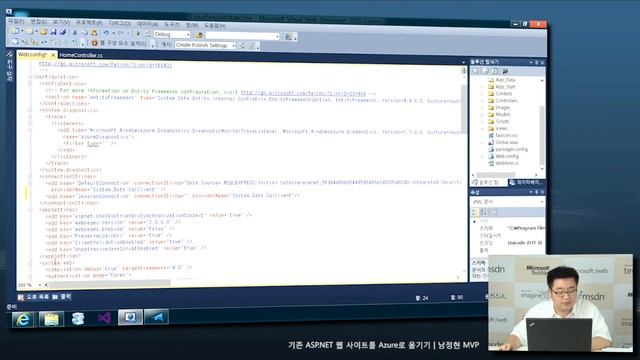Click the 구성 요소 설치 button

tap(118, 43)
